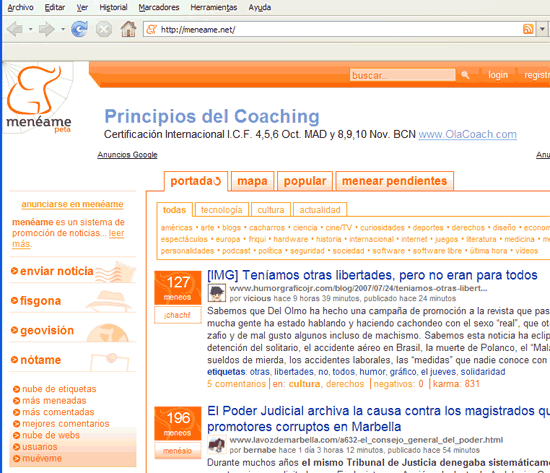Click the menéalo vote button
The height and width of the screenshot is (473, 550).
coord(178,451)
